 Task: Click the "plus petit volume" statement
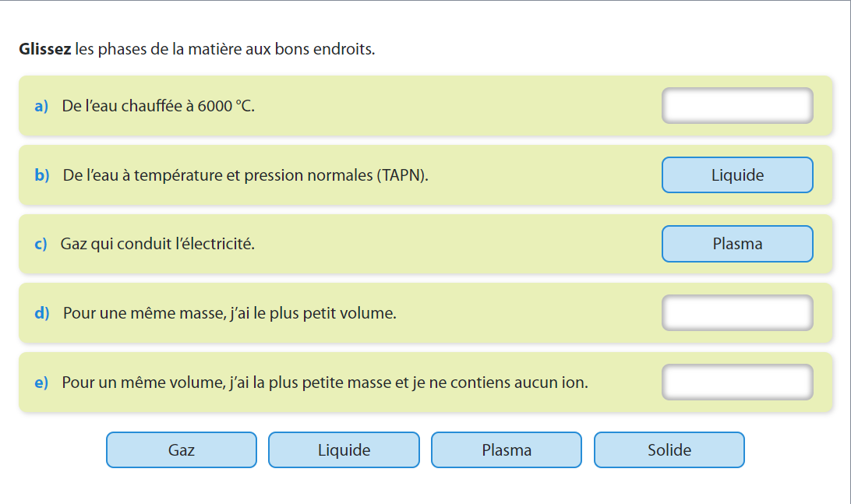pos(229,313)
